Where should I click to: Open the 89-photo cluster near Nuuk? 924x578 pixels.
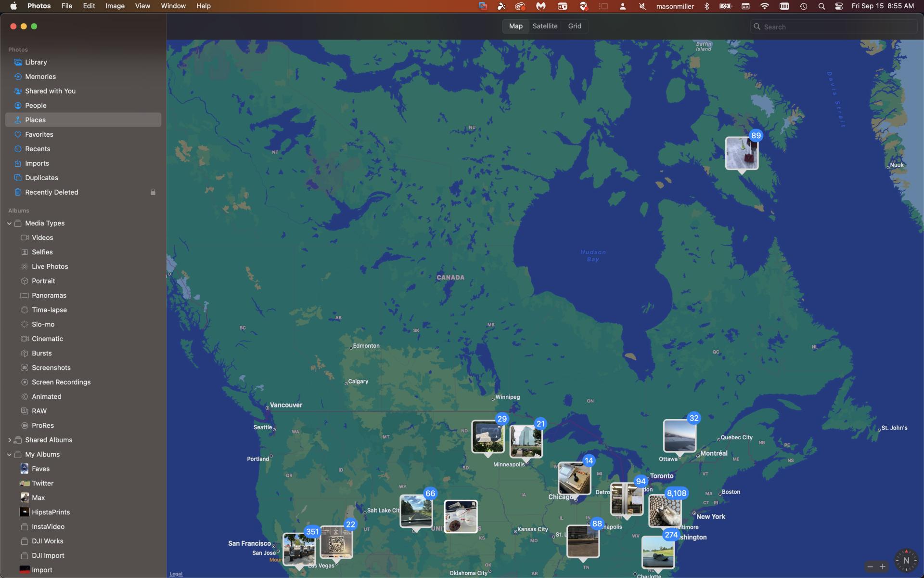pyautogui.click(x=742, y=153)
